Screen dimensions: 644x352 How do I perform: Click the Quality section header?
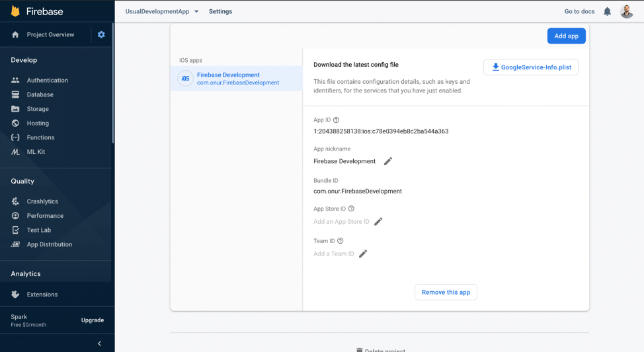22,181
